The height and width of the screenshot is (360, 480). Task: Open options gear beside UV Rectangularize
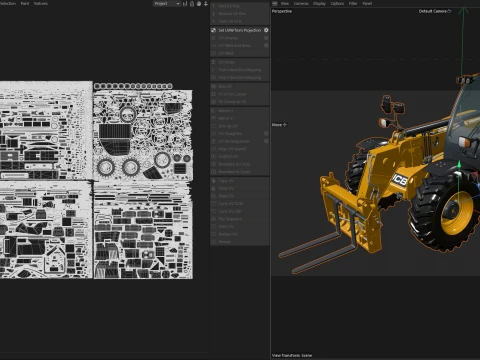coord(266,141)
